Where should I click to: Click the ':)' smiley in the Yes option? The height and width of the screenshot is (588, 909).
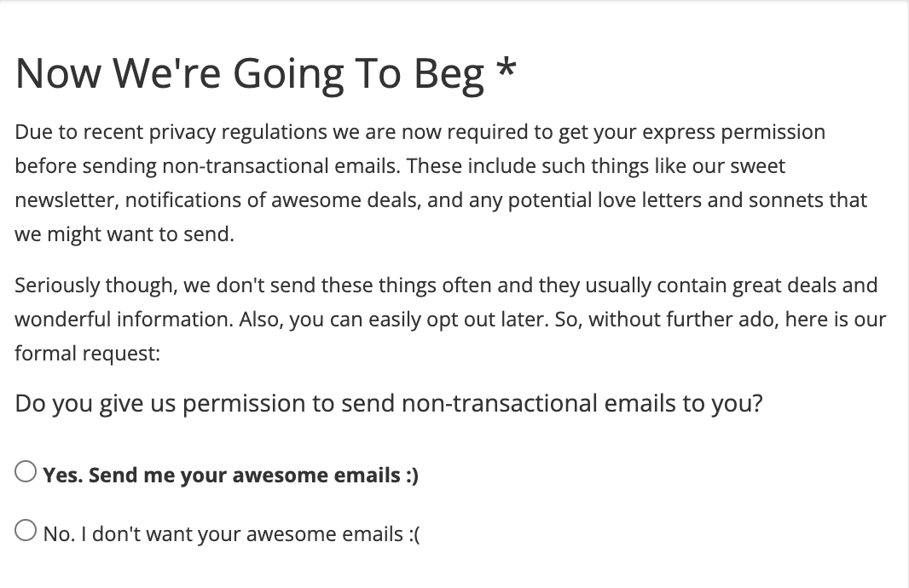tap(412, 476)
